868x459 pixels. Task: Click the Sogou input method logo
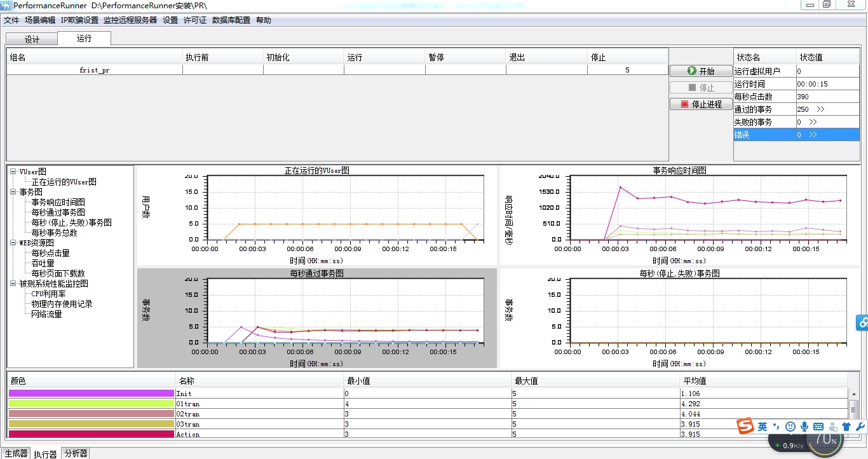[x=745, y=427]
